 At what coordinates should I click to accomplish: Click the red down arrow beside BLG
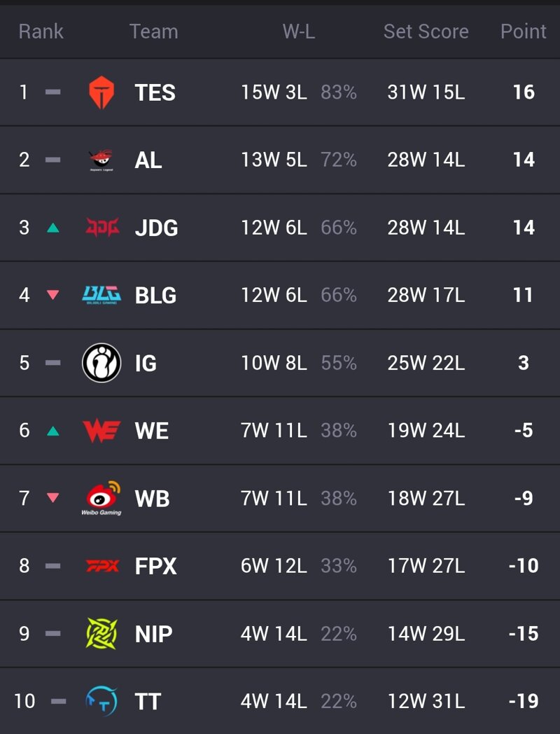(x=53, y=295)
